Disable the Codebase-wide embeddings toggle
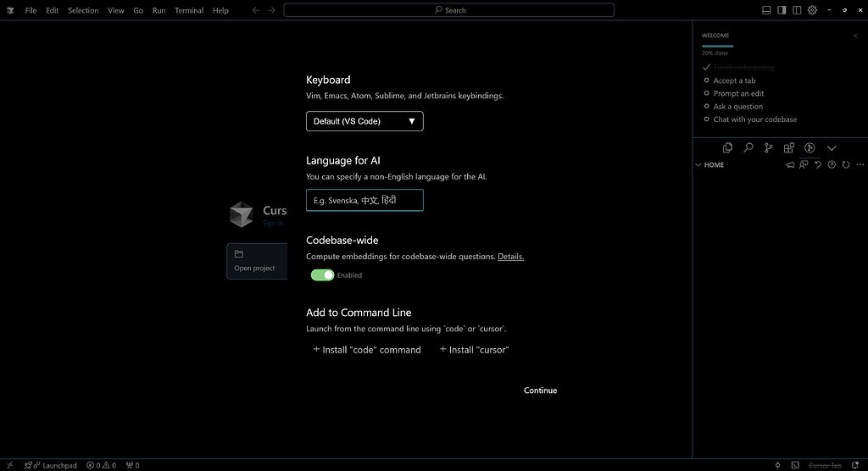Screen dimensions: 868x471 pos(322,275)
